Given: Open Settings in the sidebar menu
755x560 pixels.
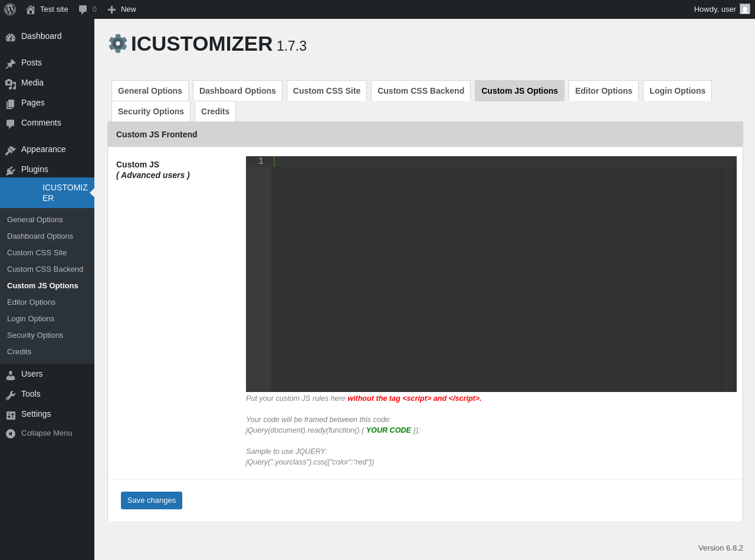Looking at the screenshot, I should [47, 414].
